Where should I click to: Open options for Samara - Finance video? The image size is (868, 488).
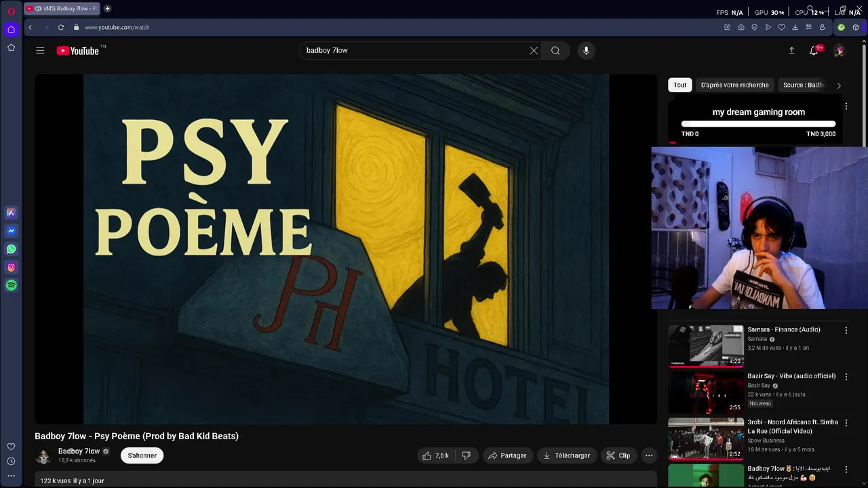(846, 330)
